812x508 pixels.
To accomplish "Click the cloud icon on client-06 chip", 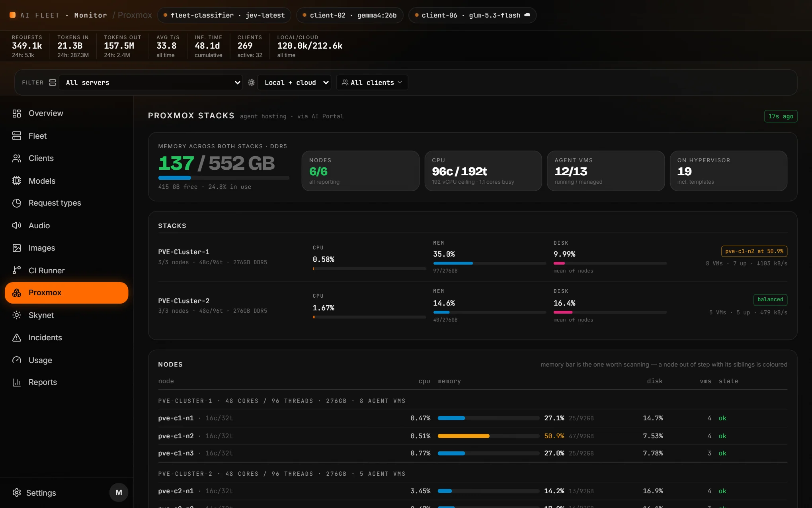I will click(x=527, y=15).
